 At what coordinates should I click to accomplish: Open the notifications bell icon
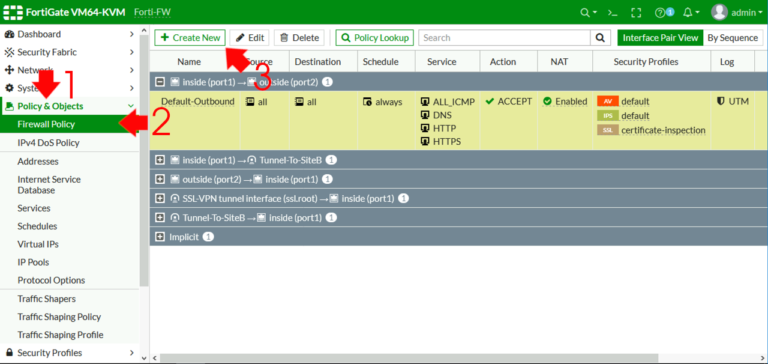[688, 13]
